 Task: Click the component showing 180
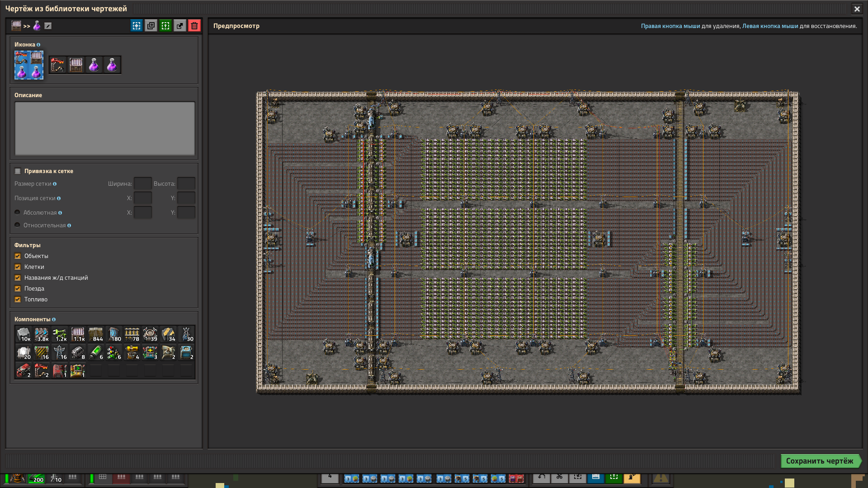(x=114, y=334)
